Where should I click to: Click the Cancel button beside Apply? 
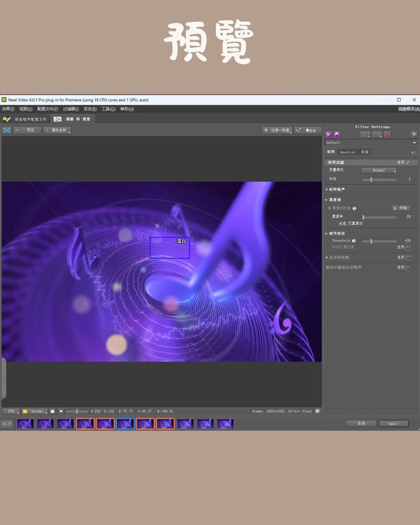pos(361,424)
